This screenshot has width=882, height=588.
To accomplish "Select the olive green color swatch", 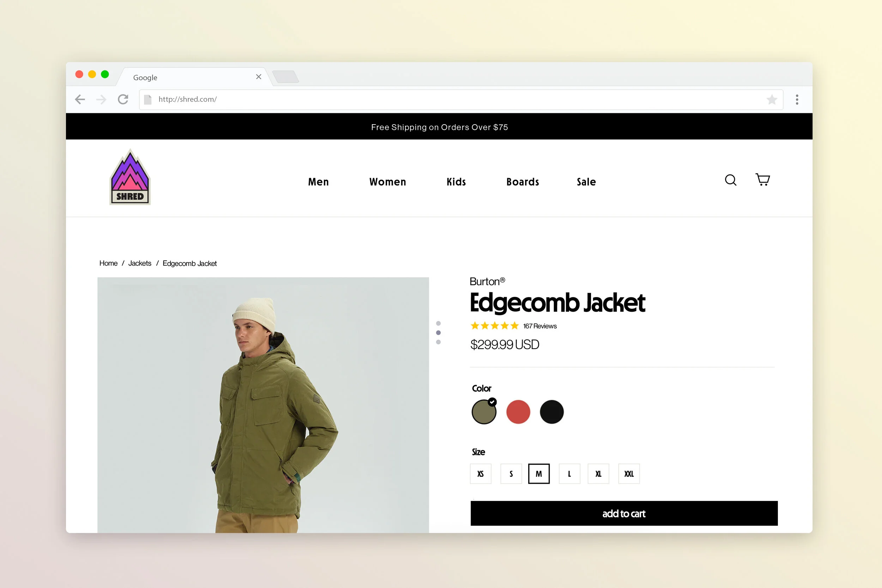I will click(x=484, y=412).
